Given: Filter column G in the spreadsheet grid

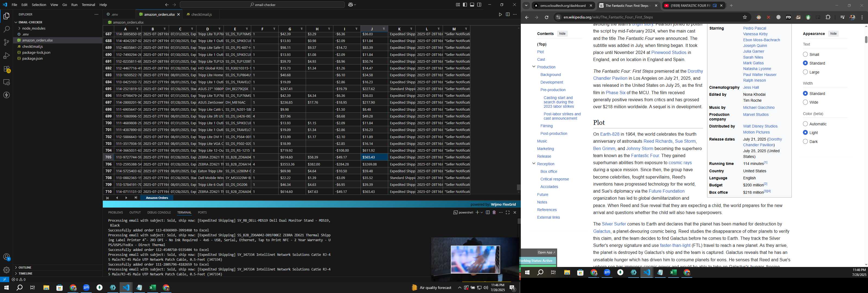Looking at the screenshot, I should coord(302,29).
